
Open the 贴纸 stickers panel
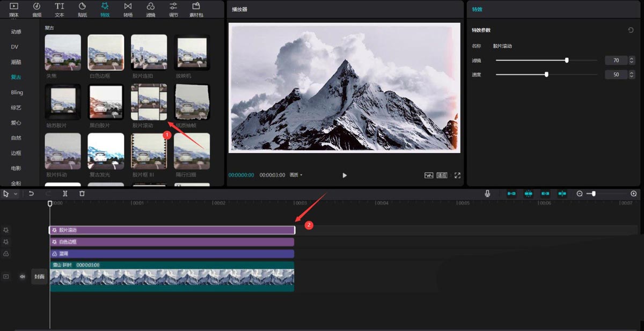pyautogui.click(x=82, y=9)
